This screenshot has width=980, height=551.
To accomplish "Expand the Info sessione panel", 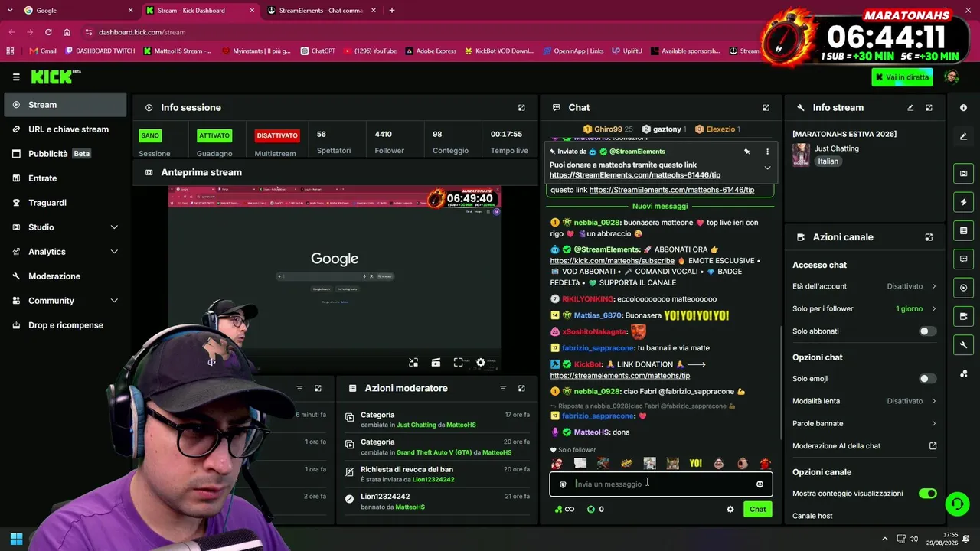I will click(x=521, y=108).
